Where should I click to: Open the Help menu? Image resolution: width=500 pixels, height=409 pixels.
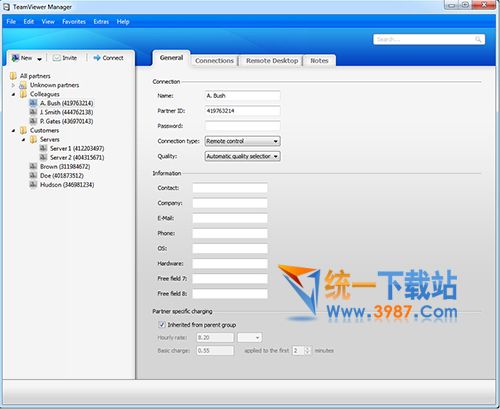[123, 22]
